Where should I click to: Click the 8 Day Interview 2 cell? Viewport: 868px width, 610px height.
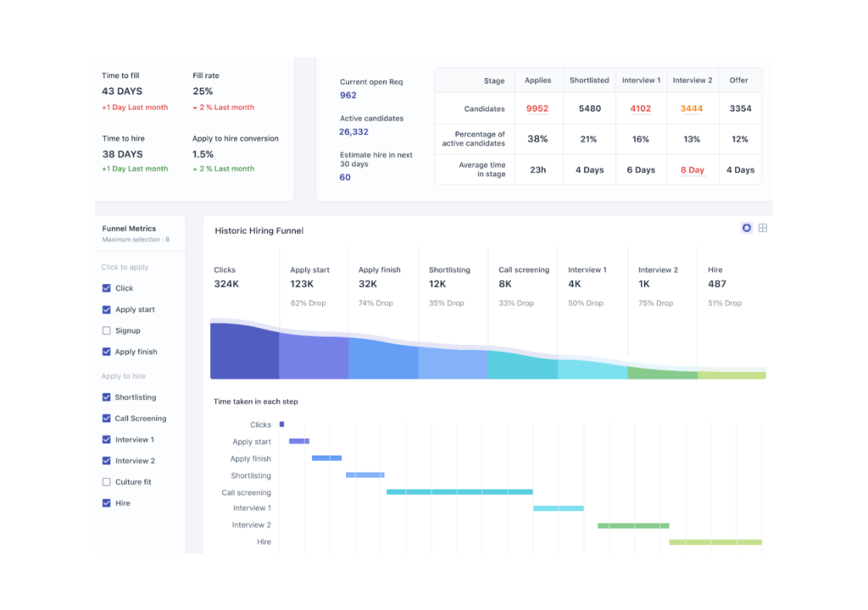pyautogui.click(x=693, y=169)
